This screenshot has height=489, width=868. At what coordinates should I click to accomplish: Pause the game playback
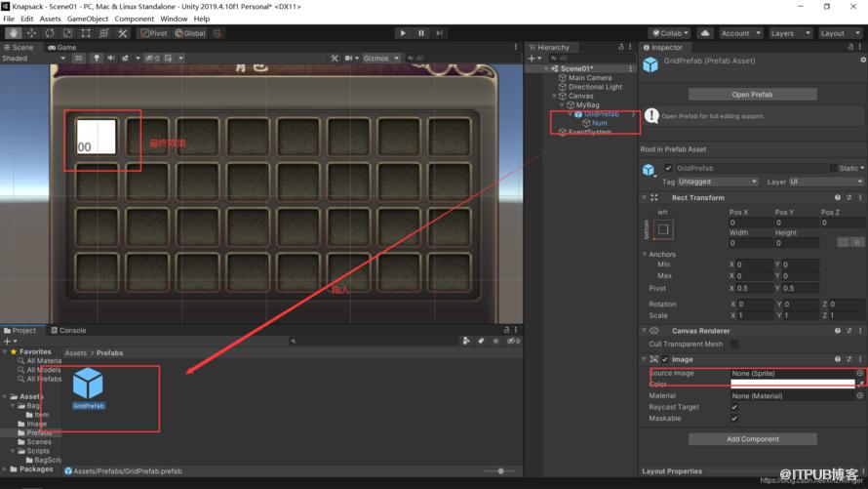click(421, 33)
